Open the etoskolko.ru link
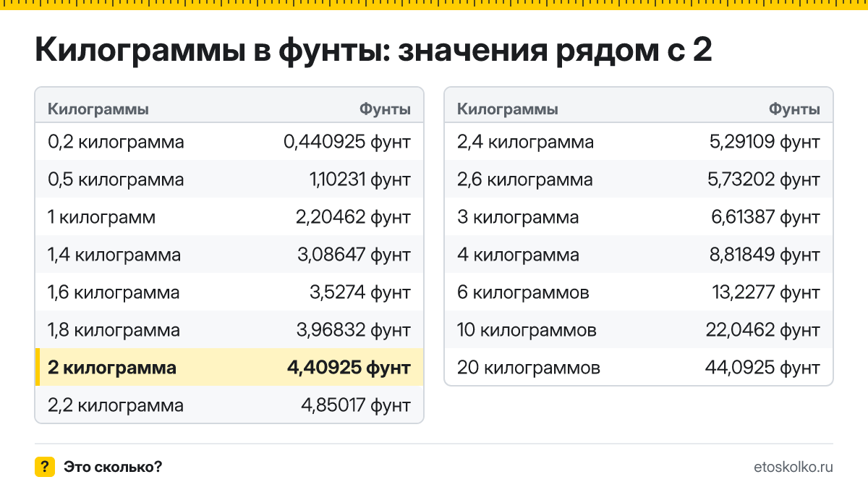Image resolution: width=868 pixels, height=490 pixels. (x=793, y=467)
